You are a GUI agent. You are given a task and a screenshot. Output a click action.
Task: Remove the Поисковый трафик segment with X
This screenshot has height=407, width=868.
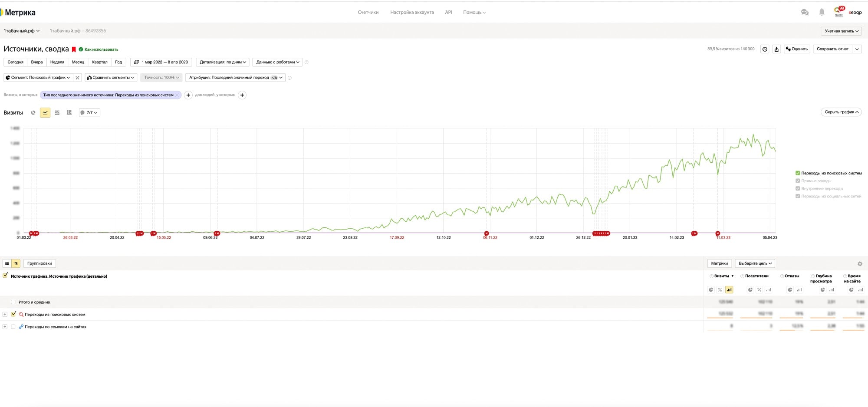(x=77, y=78)
